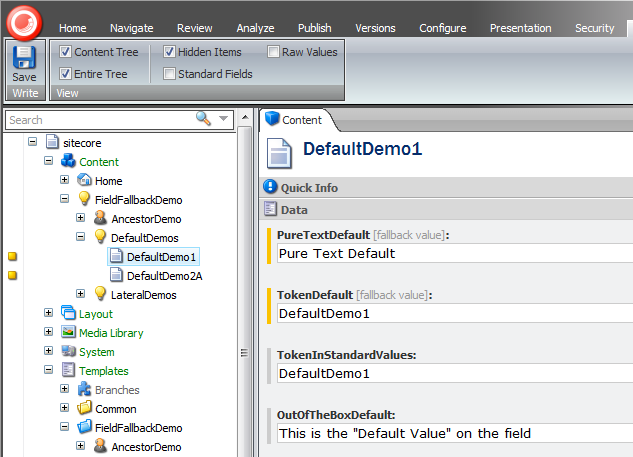Click the Layout windows icon

coord(68,313)
